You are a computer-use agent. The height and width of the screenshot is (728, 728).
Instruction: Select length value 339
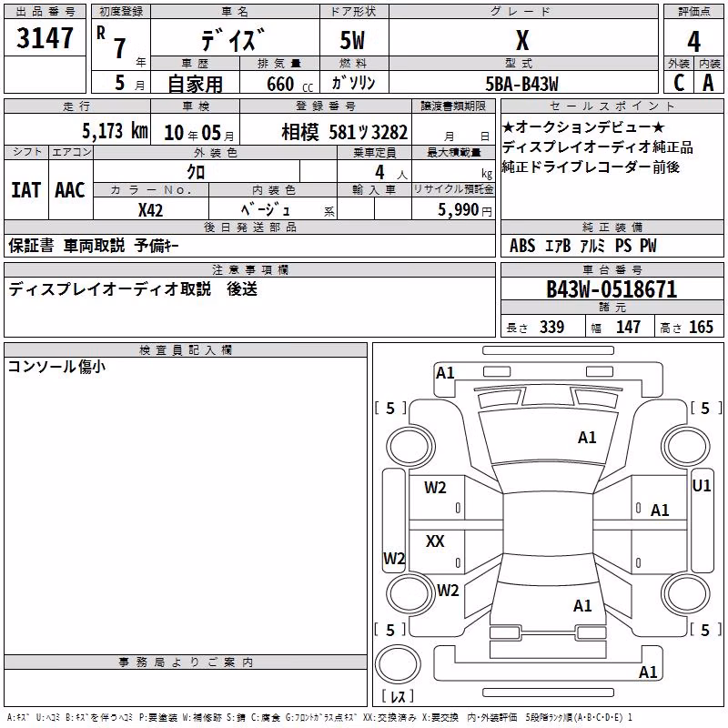tap(551, 327)
